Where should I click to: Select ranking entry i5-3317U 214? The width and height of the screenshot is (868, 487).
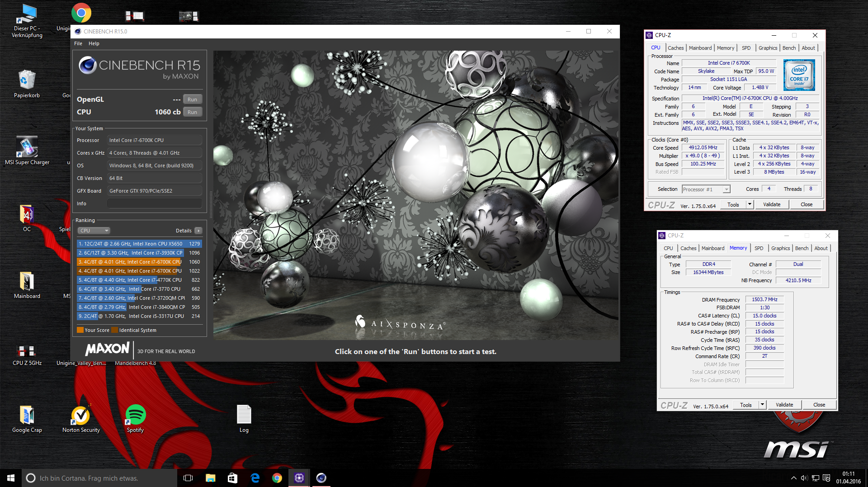139,316
